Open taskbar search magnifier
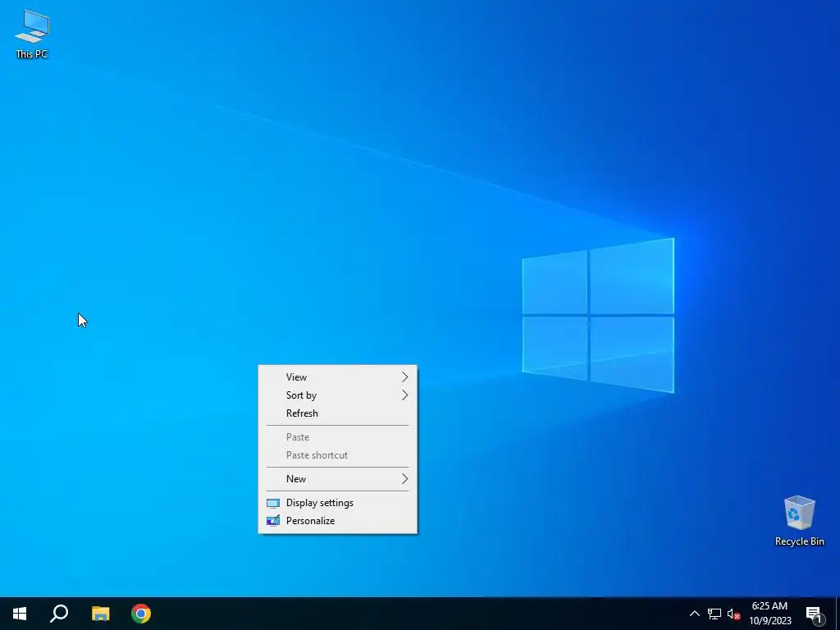 click(x=59, y=614)
